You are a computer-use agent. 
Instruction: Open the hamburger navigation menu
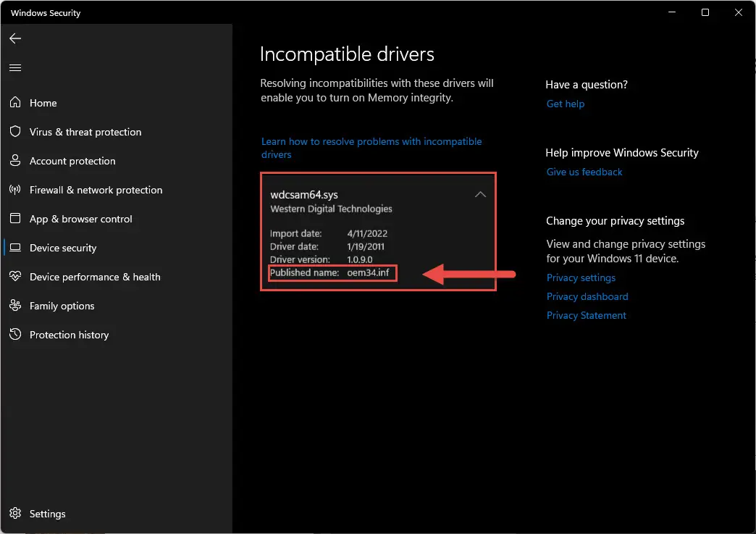pyautogui.click(x=15, y=67)
